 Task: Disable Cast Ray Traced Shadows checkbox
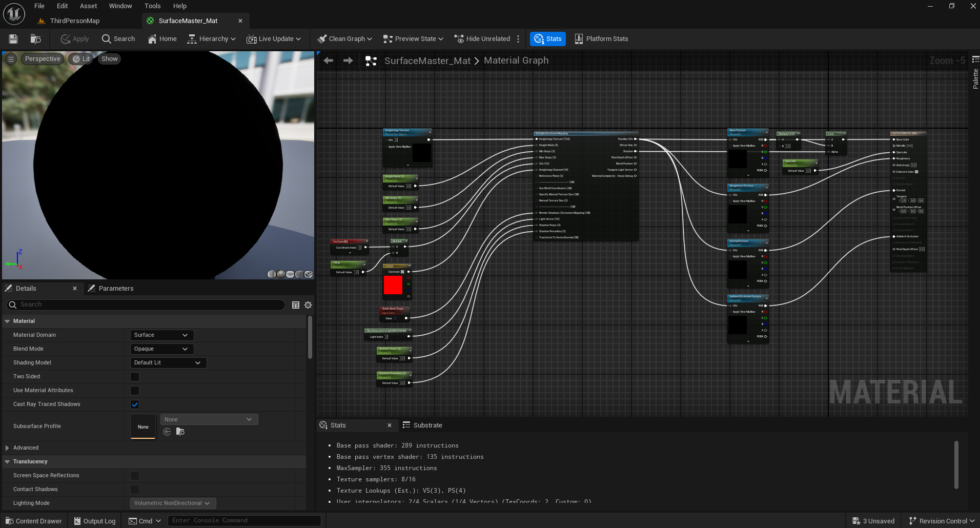pos(135,404)
